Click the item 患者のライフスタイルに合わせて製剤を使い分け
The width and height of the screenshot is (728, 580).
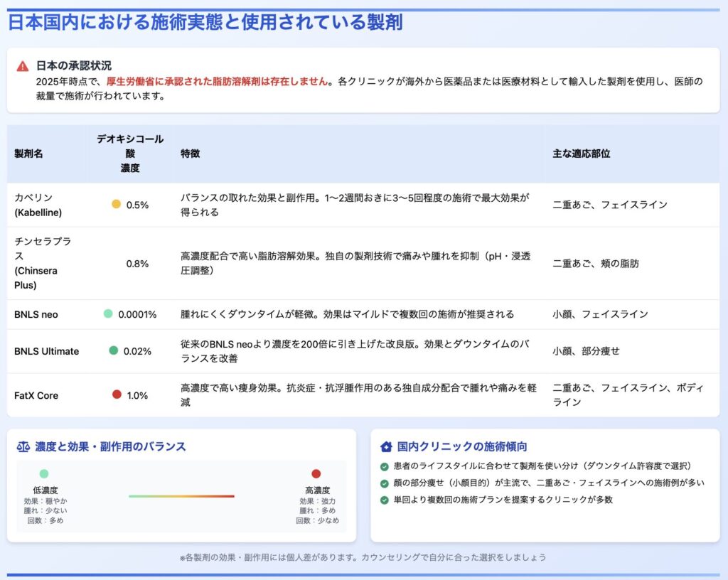pos(542,466)
